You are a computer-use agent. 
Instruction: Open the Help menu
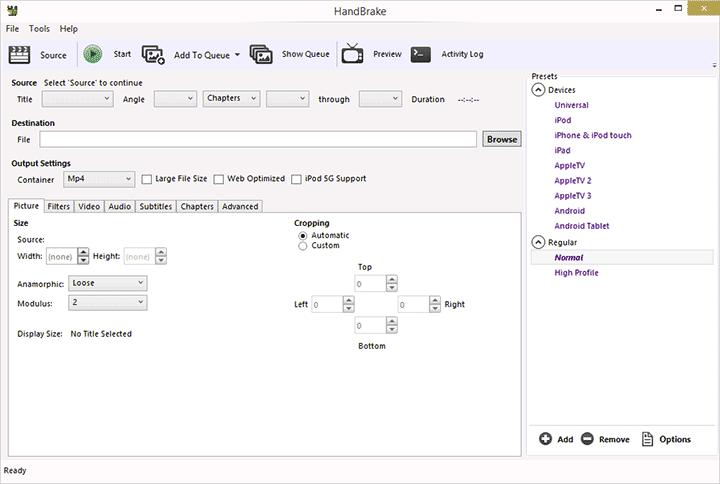[x=68, y=28]
